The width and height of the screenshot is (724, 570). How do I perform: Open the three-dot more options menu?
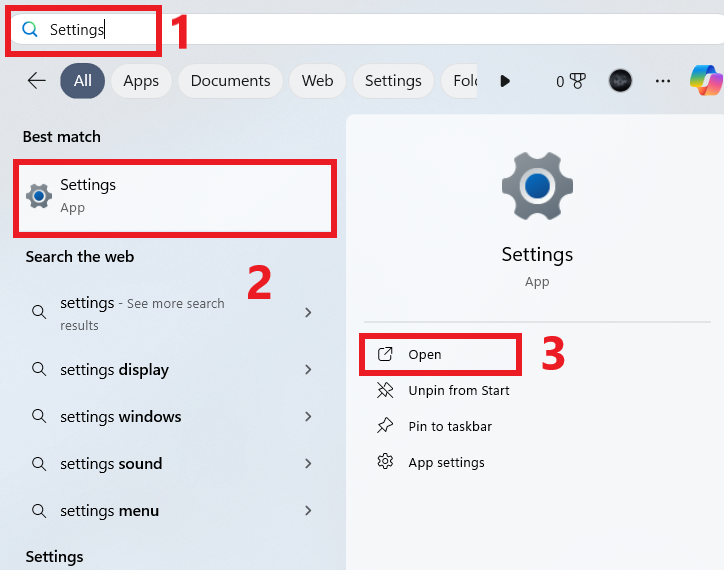[x=663, y=81]
